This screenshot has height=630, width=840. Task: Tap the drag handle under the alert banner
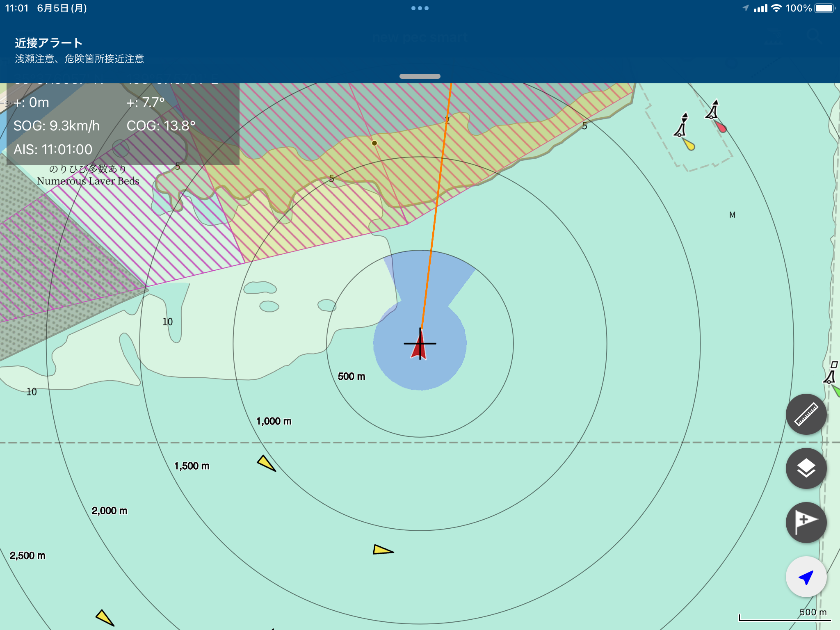(420, 76)
